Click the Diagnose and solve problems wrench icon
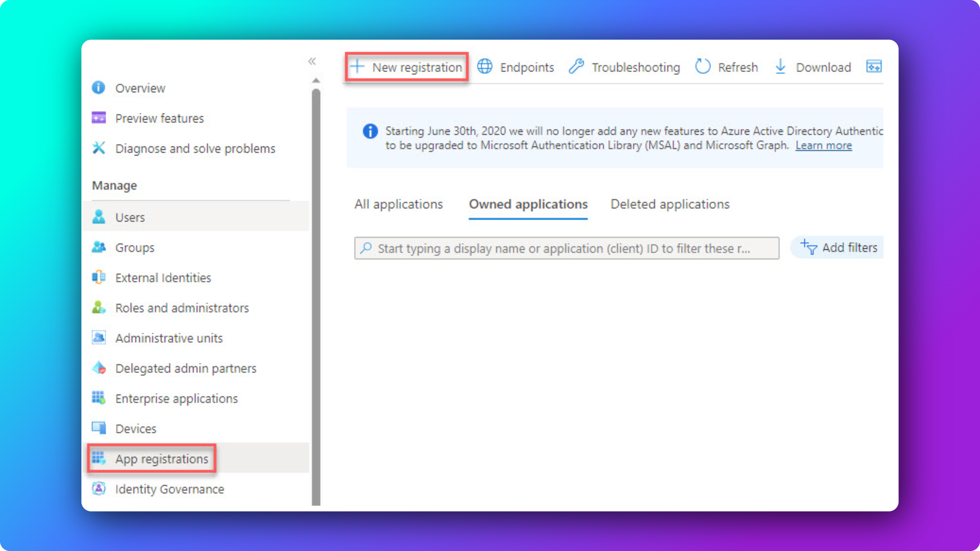The width and height of the screenshot is (980, 551). coord(98,148)
